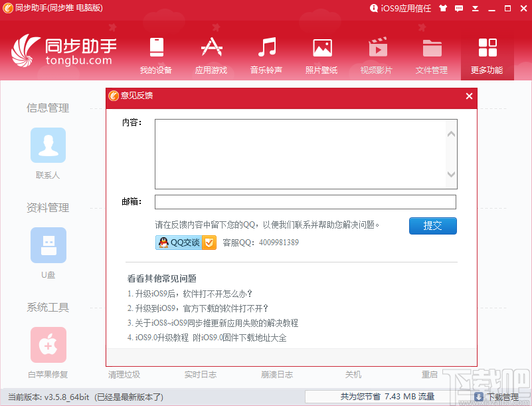Open 我的设备 (My Devices) panel

click(155, 53)
